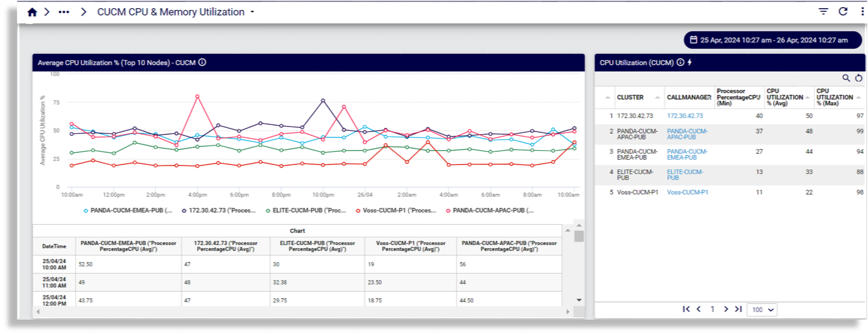Screen dimensions: 868x335
Task: Click the horizontal scrollbar right arrow
Action: tap(568, 312)
